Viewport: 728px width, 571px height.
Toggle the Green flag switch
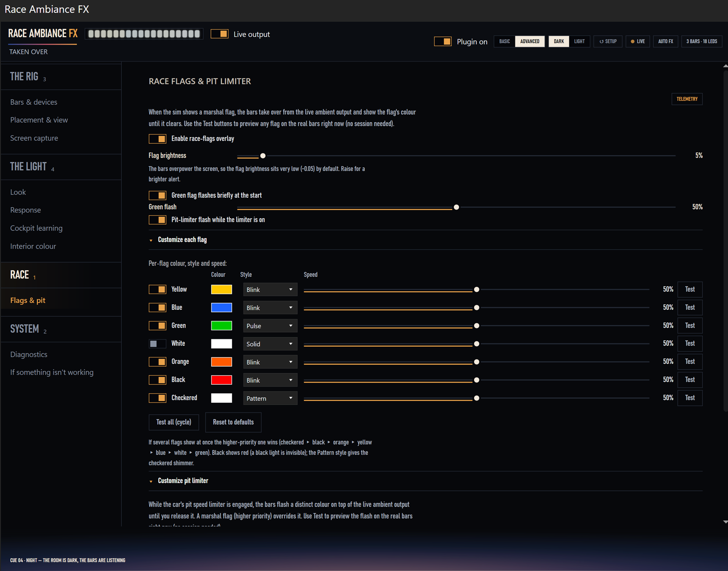coord(157,326)
